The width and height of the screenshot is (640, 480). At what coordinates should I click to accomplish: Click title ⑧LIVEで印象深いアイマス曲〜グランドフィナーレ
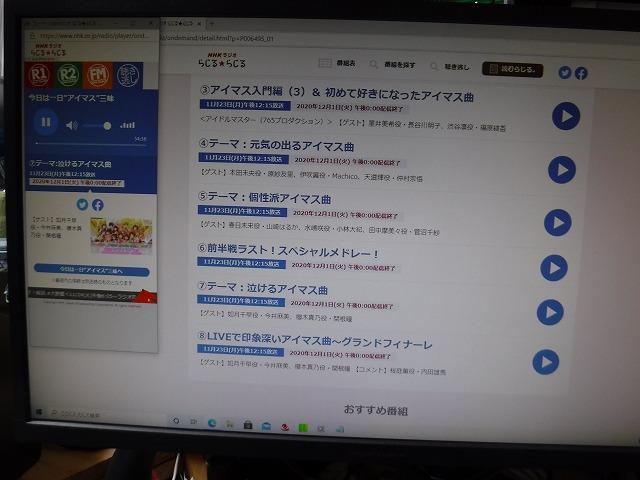click(x=315, y=340)
